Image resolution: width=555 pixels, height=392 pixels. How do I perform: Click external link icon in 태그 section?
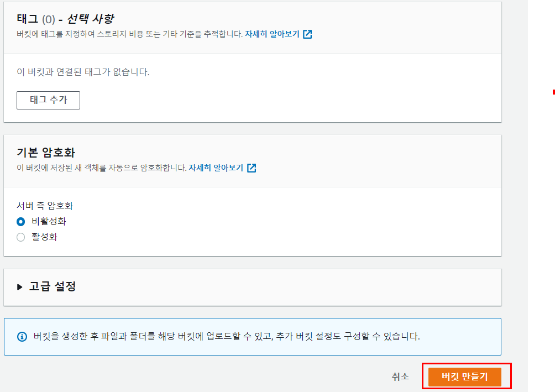[x=307, y=34]
